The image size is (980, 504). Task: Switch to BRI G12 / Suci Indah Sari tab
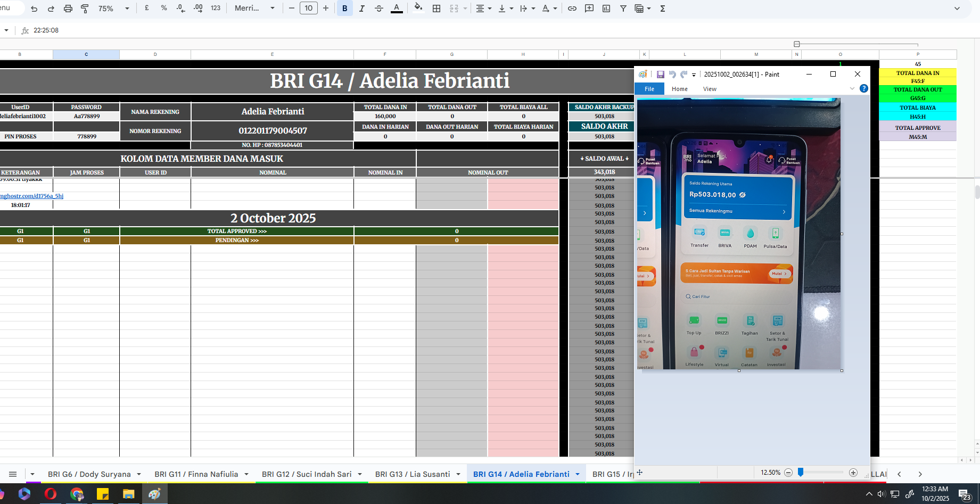coord(307,474)
